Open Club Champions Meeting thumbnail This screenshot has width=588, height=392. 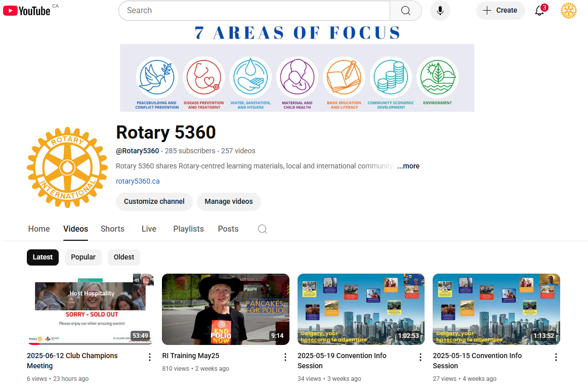(91, 309)
